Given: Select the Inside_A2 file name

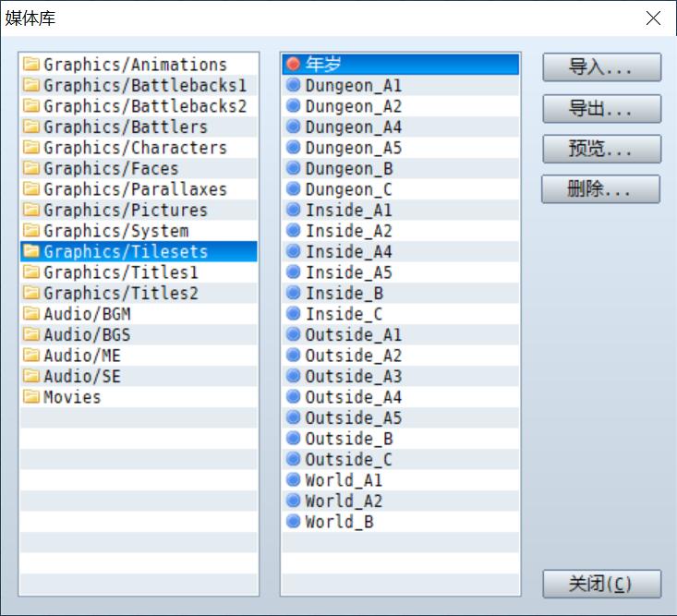Looking at the screenshot, I should pos(349,231).
